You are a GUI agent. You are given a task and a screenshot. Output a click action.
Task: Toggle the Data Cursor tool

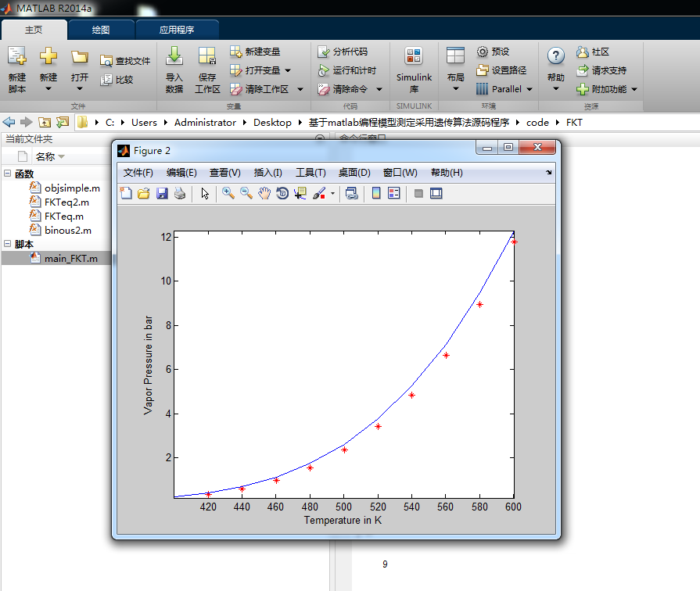(300, 193)
